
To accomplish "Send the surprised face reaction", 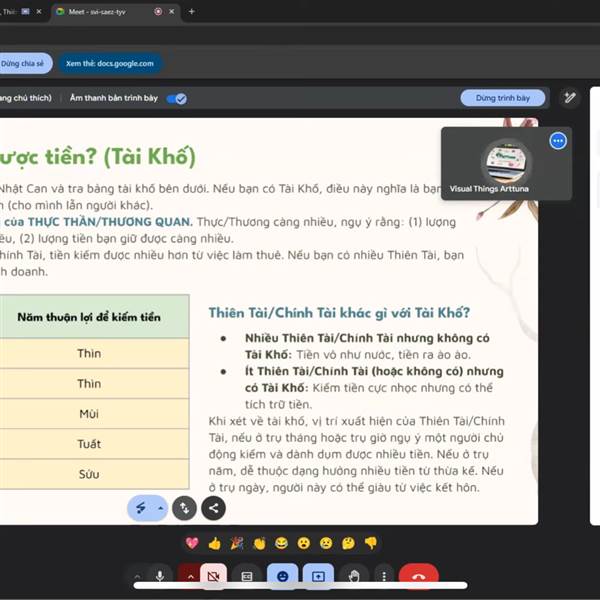I will [304, 543].
